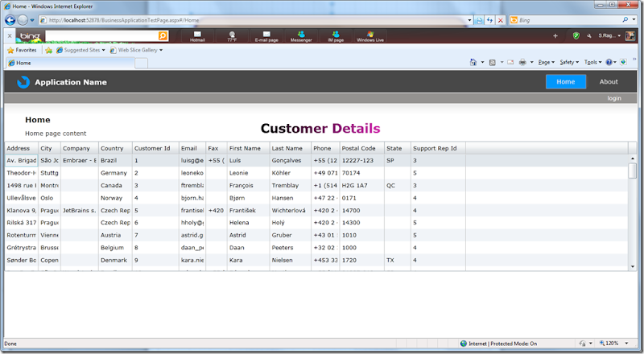Select the 'Germany' country cell
644x354 pixels.
pos(115,173)
